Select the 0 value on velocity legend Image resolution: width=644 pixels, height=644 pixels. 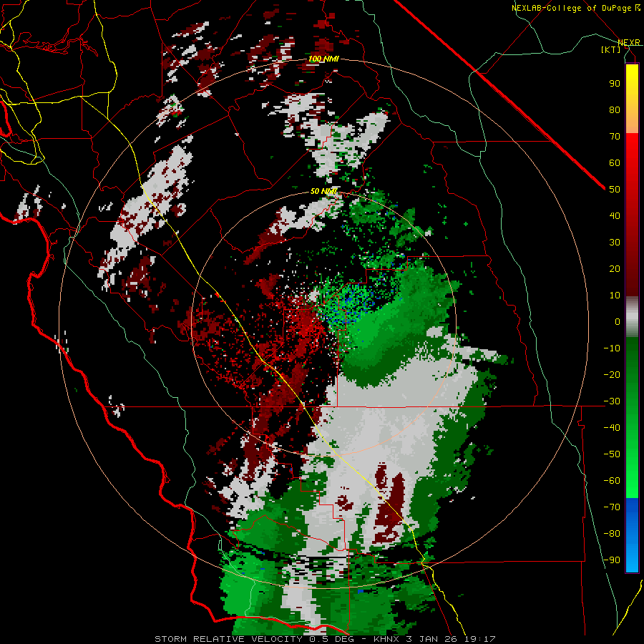coord(618,321)
